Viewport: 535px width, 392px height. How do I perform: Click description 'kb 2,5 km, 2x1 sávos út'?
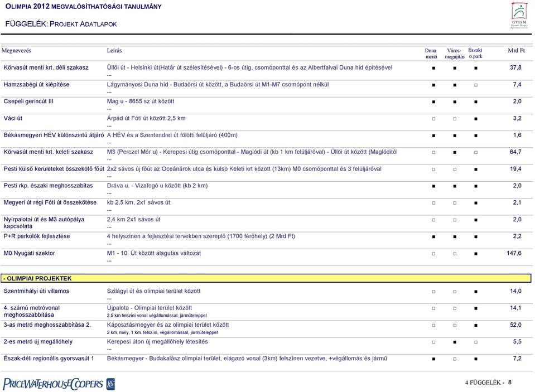click(138, 202)
